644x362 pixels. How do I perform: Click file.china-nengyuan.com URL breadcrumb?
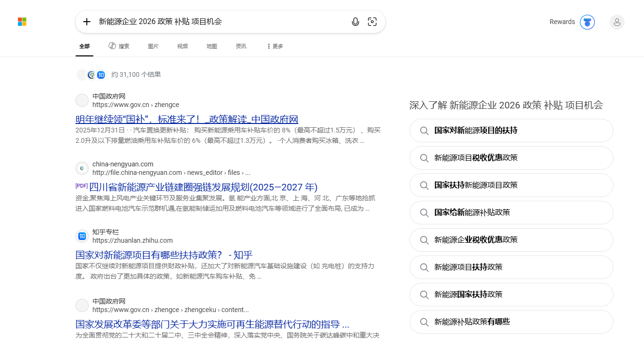(171, 173)
